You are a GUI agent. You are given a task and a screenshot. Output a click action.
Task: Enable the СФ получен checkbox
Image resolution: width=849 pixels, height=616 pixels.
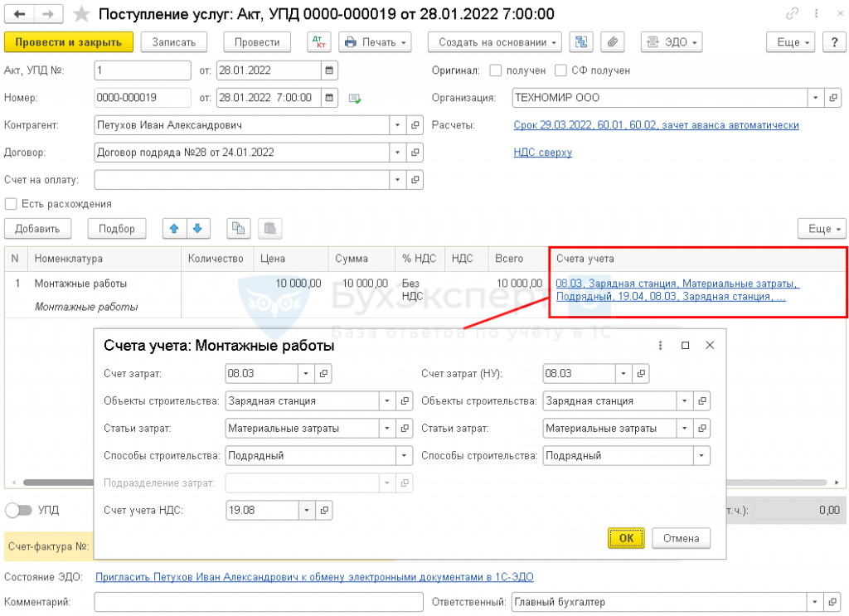tap(561, 70)
